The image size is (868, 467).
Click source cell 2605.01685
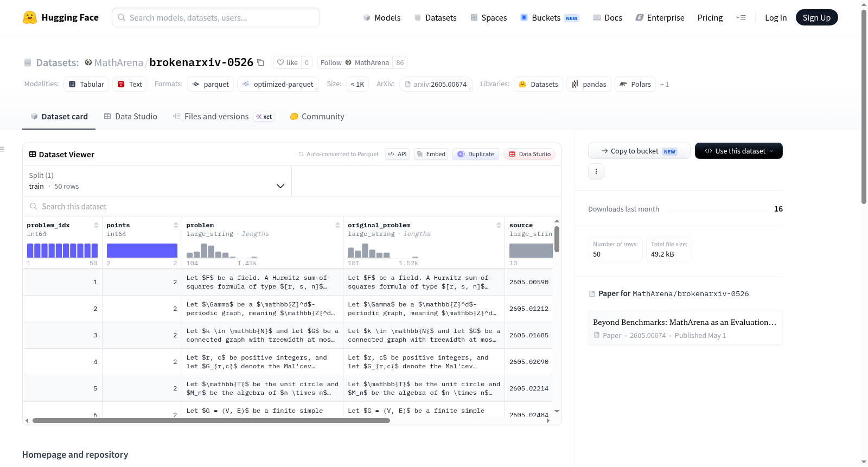(529, 335)
